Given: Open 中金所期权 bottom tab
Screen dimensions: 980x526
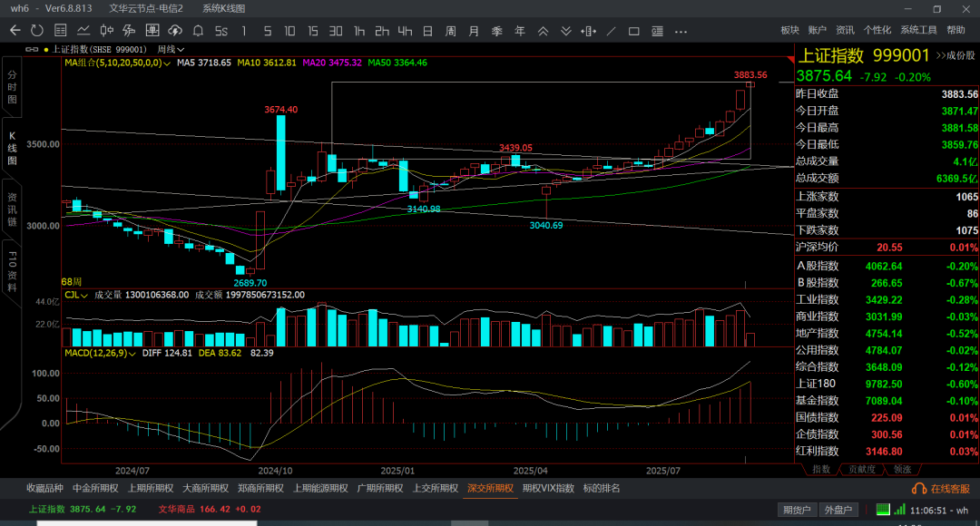Looking at the screenshot, I should [x=95, y=489].
